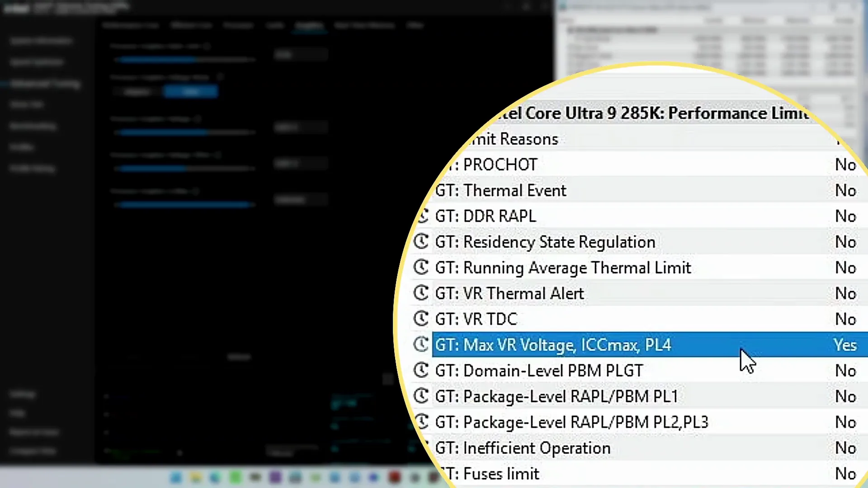Select the GT: Thermal Event row
The width and height of the screenshot is (868, 488).
650,190
